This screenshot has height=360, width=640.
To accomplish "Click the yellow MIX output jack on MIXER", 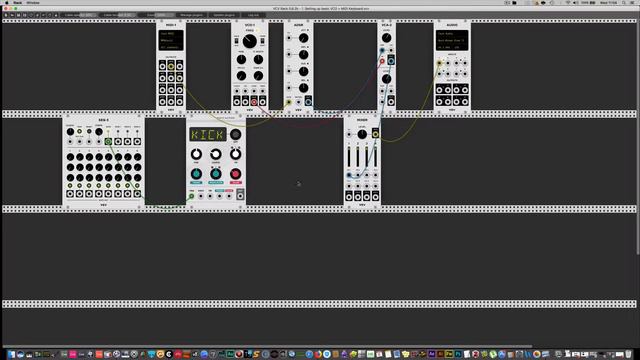I will [375, 134].
